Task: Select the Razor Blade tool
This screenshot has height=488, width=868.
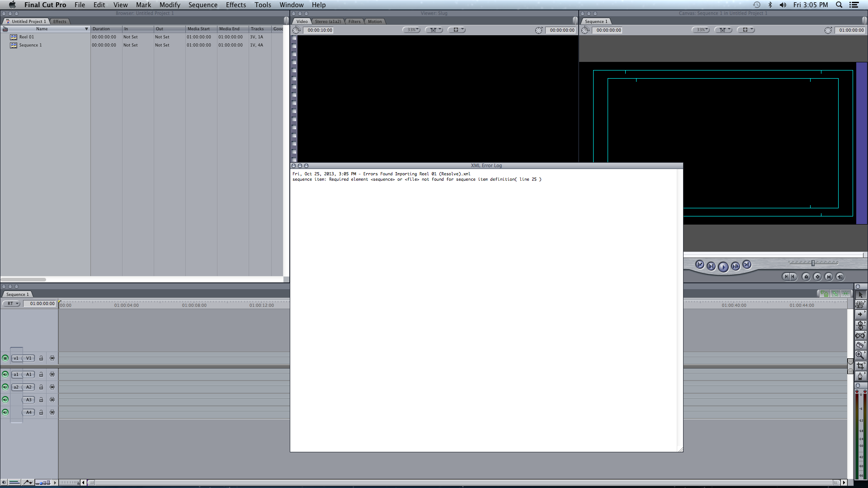Action: pyautogui.click(x=860, y=345)
